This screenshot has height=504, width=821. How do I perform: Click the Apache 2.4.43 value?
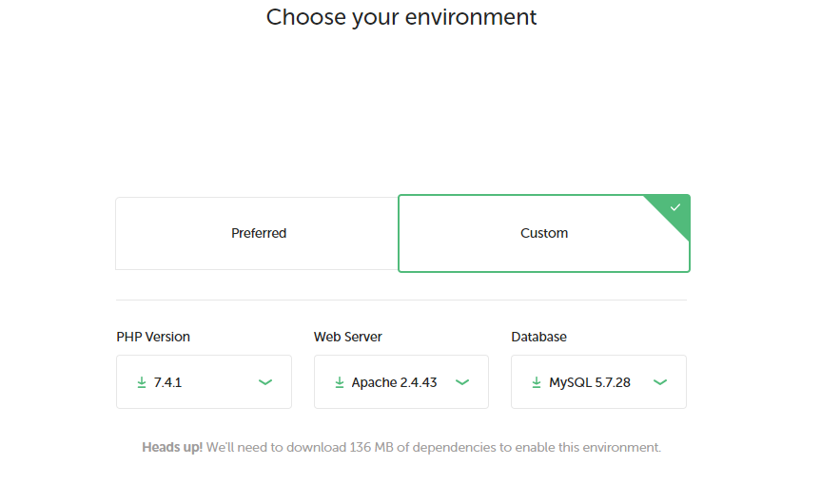coord(394,382)
